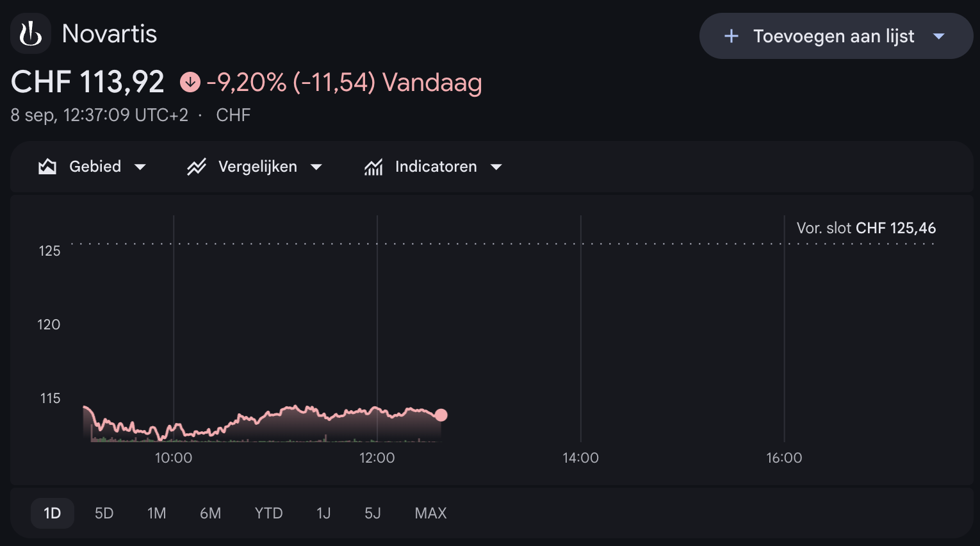Click the 115 price axis label
Screen dimensions: 980x546
pos(50,398)
